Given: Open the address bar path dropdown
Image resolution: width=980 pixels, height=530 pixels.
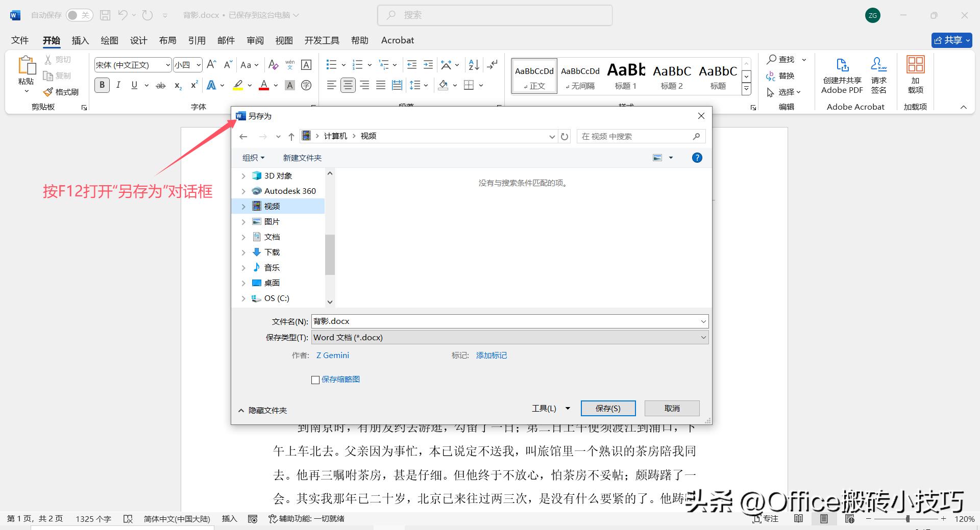Looking at the screenshot, I should click(552, 136).
